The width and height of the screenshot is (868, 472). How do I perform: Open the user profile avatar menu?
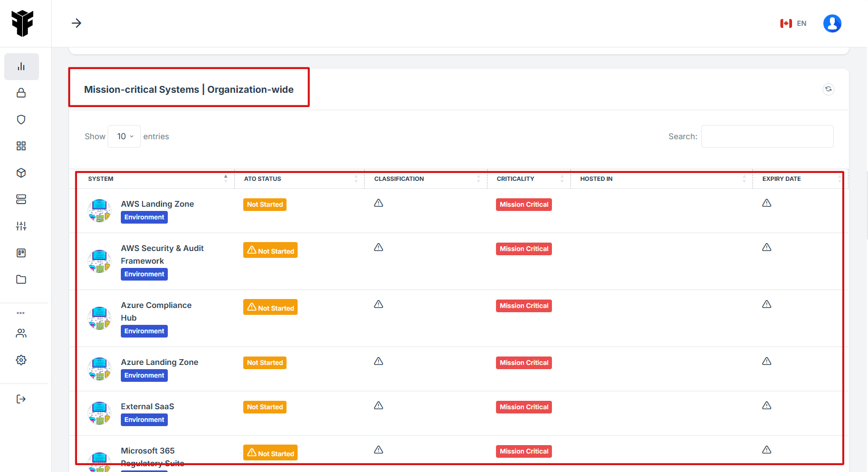832,23
